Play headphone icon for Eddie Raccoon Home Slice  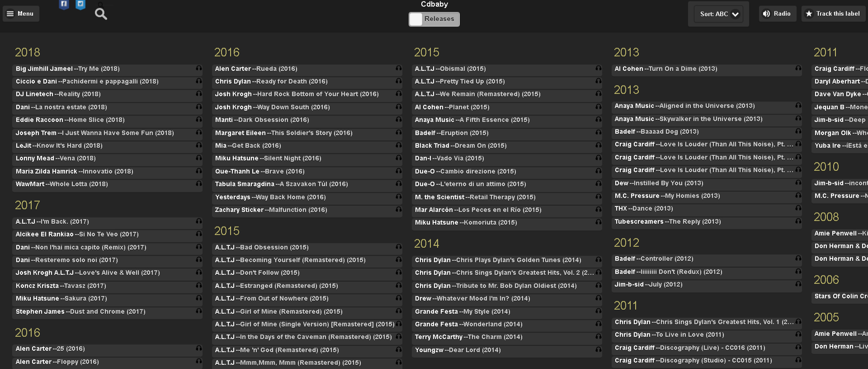click(x=199, y=119)
